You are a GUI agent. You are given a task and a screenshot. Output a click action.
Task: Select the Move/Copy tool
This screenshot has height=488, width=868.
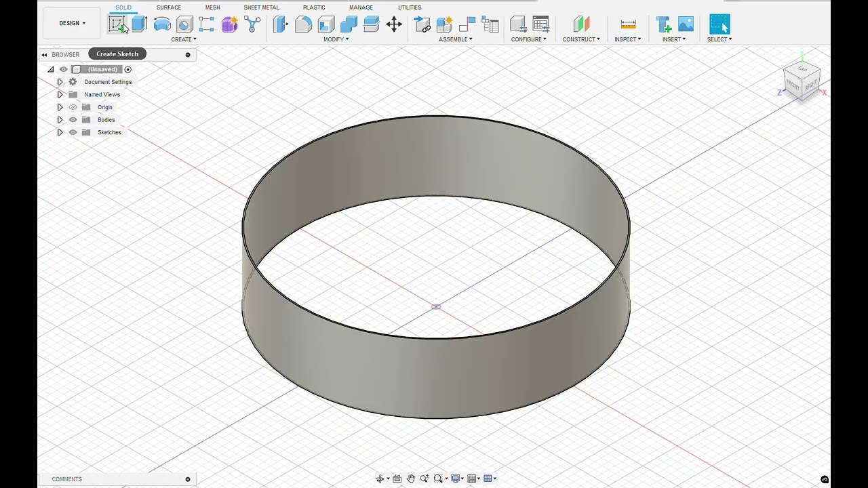[x=394, y=24]
